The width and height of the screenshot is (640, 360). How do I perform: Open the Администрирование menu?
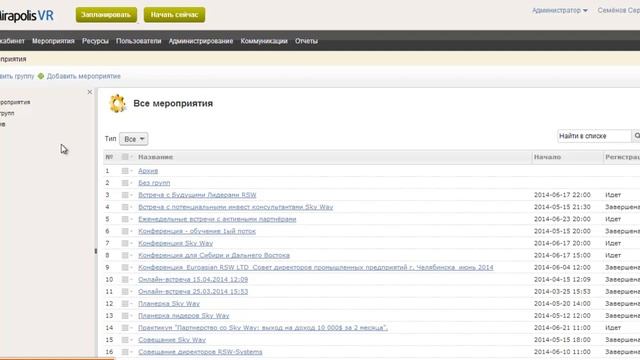pyautogui.click(x=201, y=41)
